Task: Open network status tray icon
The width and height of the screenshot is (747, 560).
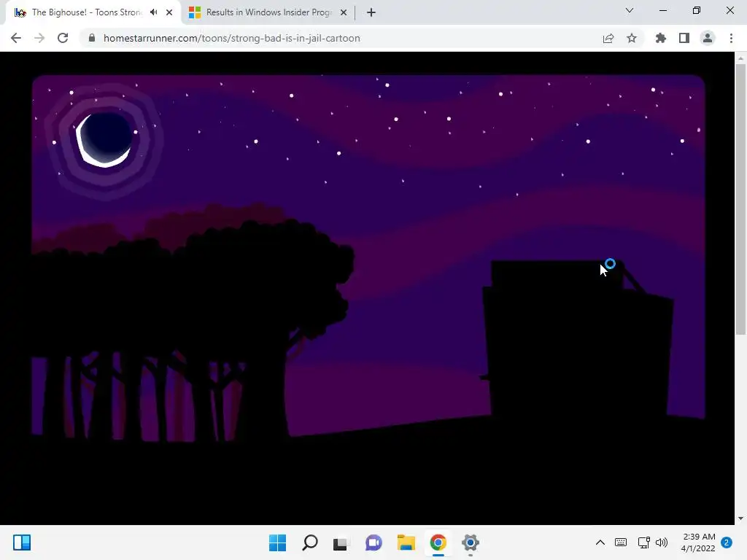Action: tap(643, 542)
